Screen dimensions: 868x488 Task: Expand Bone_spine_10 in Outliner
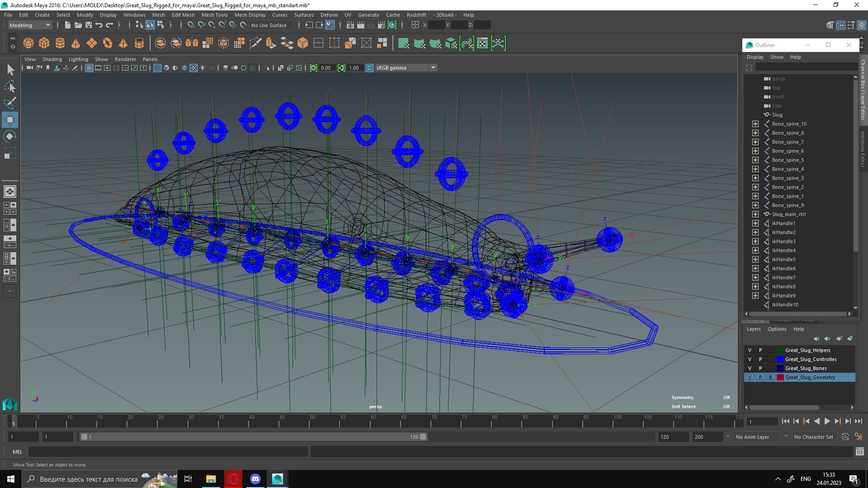[755, 124]
